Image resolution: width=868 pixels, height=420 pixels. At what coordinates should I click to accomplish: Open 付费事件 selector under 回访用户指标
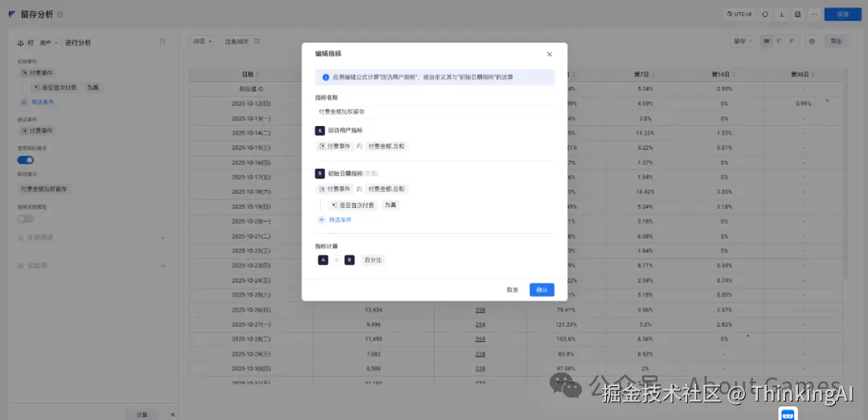pyautogui.click(x=335, y=146)
